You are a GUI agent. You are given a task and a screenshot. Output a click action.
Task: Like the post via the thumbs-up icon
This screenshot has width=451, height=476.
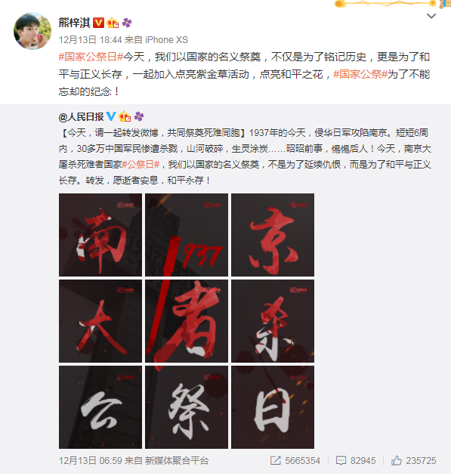pyautogui.click(x=397, y=461)
